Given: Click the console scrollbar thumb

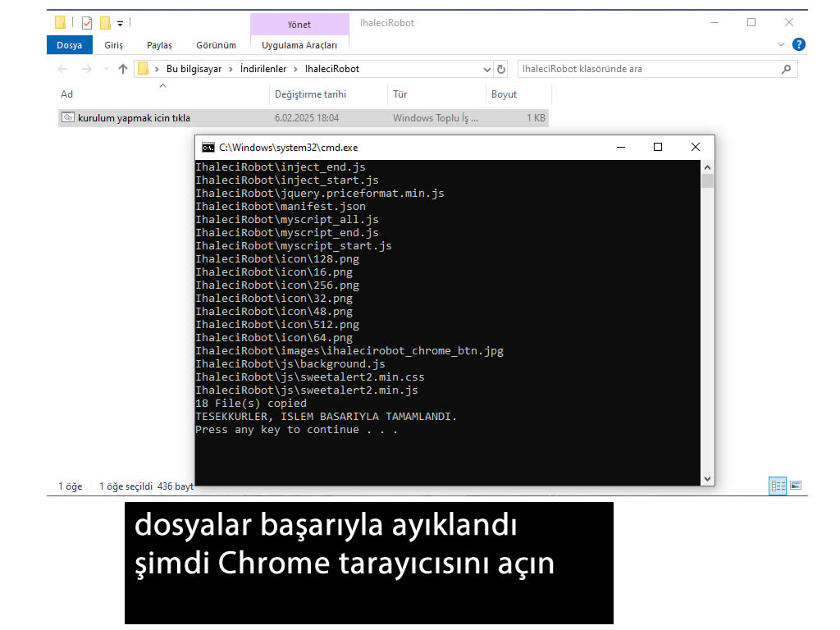Looking at the screenshot, I should click(x=707, y=181).
